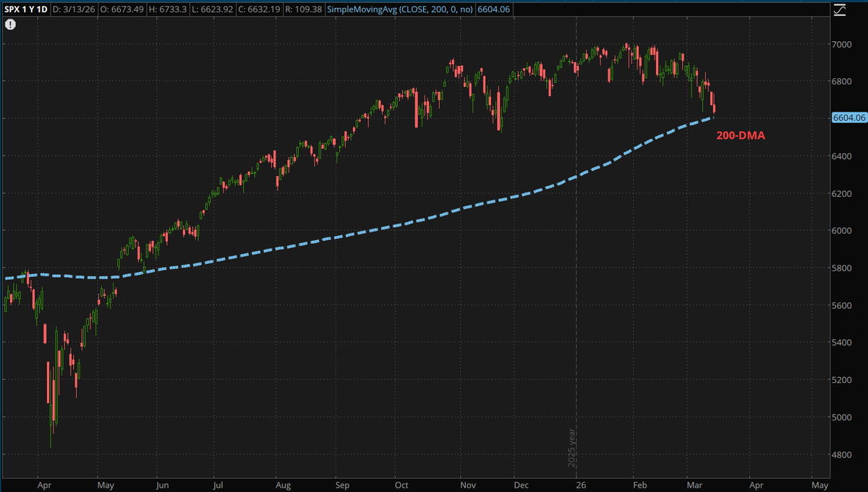
Task: Click the 4800 price axis label
Action: pos(843,455)
